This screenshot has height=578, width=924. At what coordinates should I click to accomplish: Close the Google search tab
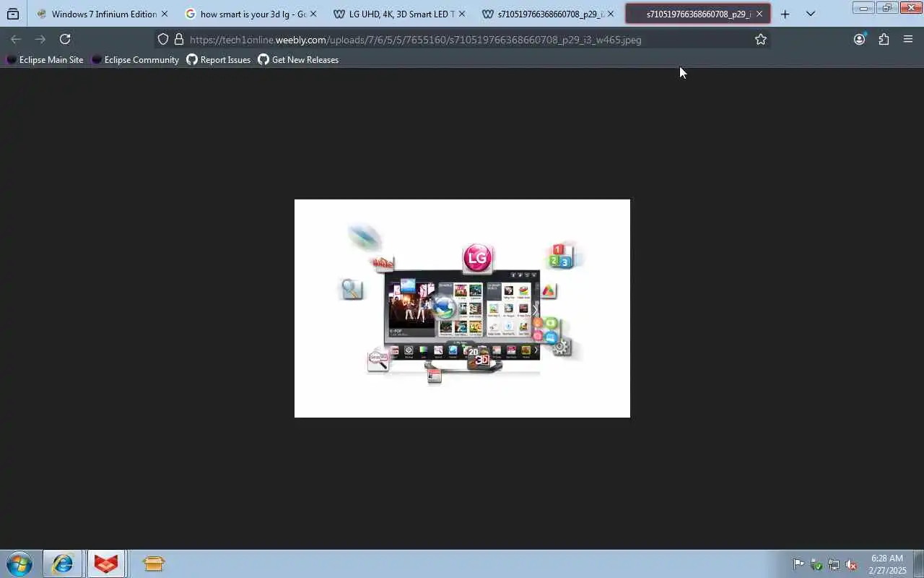click(313, 14)
